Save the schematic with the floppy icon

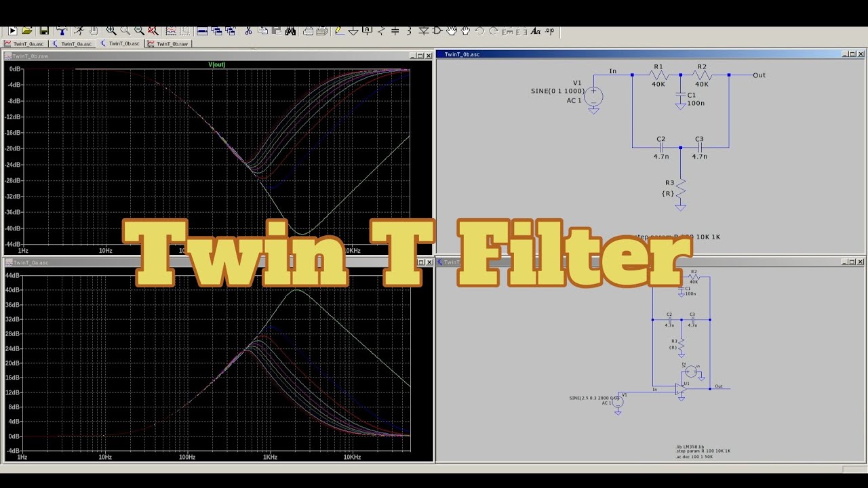(x=44, y=30)
